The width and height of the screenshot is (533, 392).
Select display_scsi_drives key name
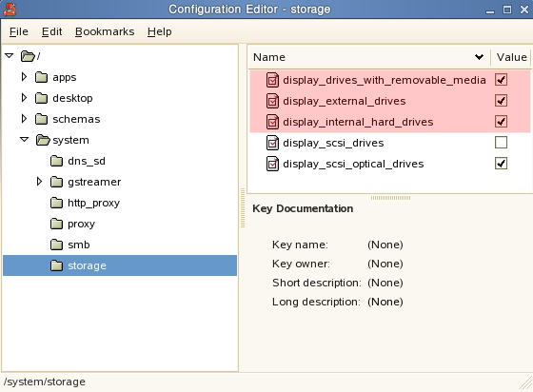point(333,143)
